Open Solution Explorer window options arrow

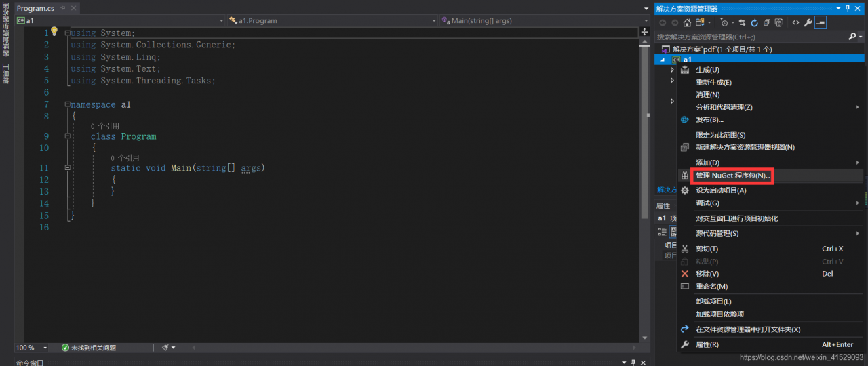click(838, 8)
